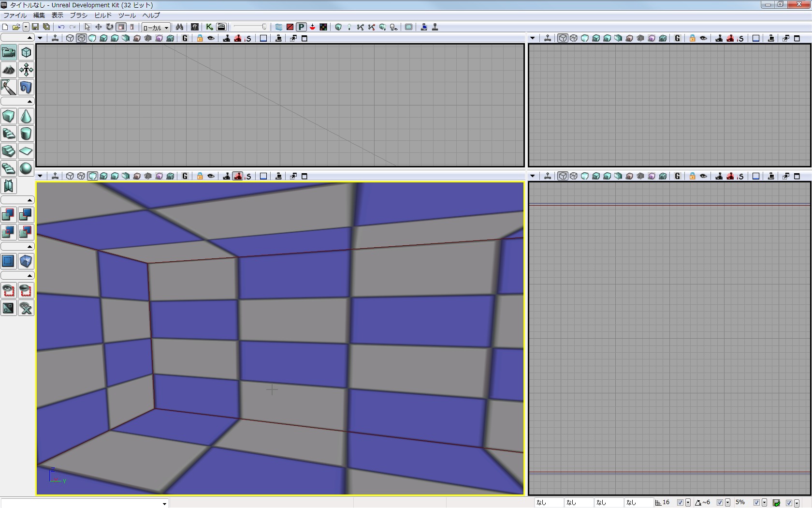Create a sphere builder brush

pos(26,169)
